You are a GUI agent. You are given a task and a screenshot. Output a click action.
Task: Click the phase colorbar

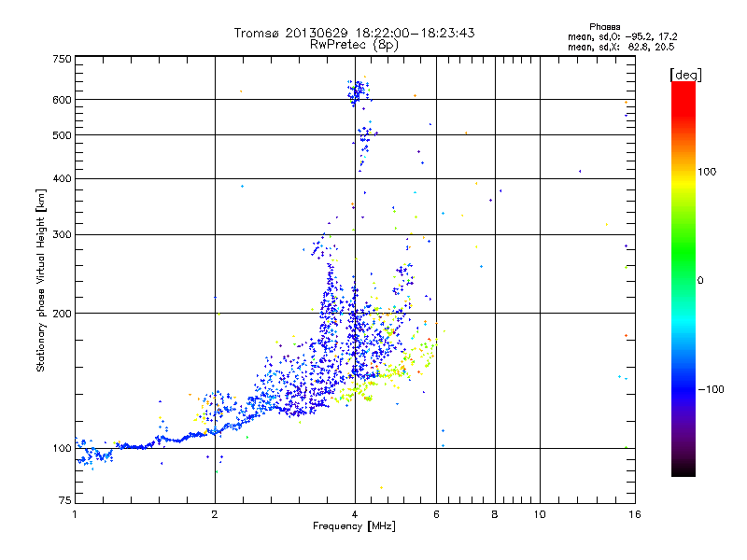pos(684,278)
